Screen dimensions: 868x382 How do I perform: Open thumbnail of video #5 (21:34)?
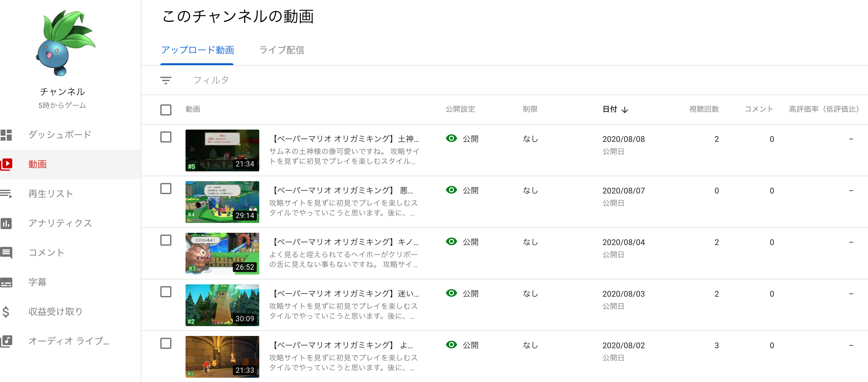coord(222,150)
